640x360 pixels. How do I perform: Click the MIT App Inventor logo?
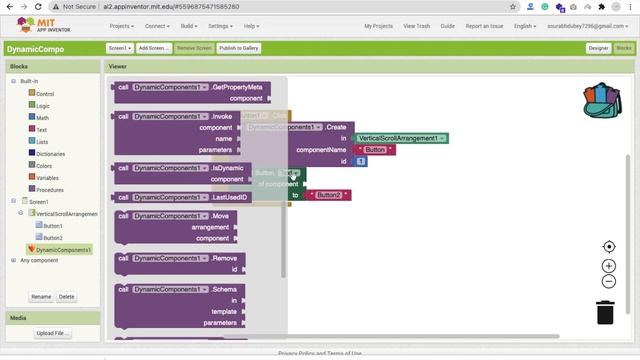(x=43, y=25)
